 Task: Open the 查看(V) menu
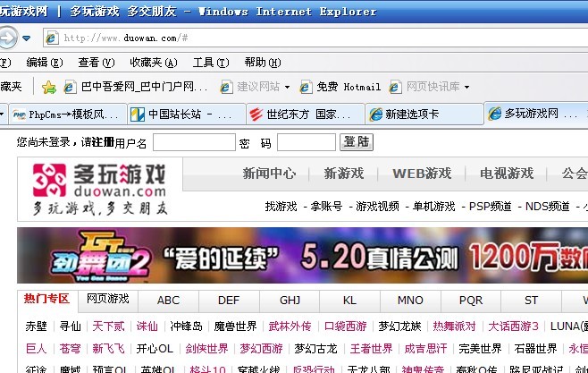96,63
